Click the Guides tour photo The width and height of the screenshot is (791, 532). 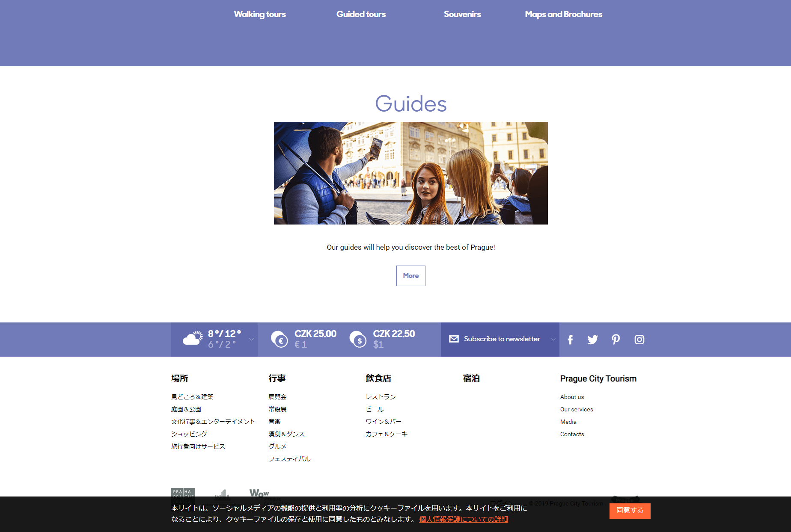click(411, 173)
